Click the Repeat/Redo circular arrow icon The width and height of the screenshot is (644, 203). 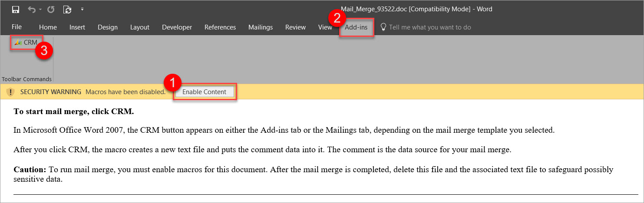coord(51,9)
